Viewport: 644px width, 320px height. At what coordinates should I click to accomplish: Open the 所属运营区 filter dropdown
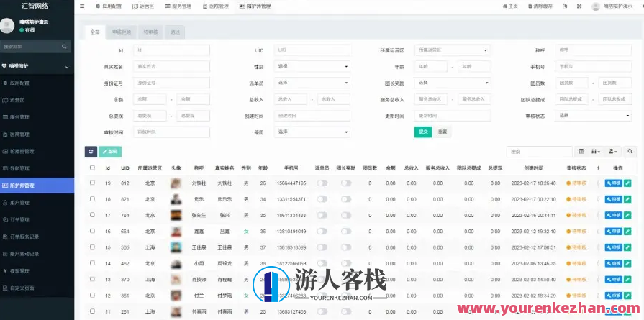point(452,50)
